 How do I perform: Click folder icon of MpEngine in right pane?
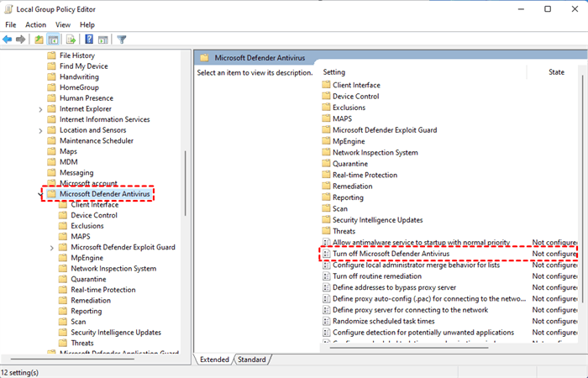pyautogui.click(x=326, y=141)
